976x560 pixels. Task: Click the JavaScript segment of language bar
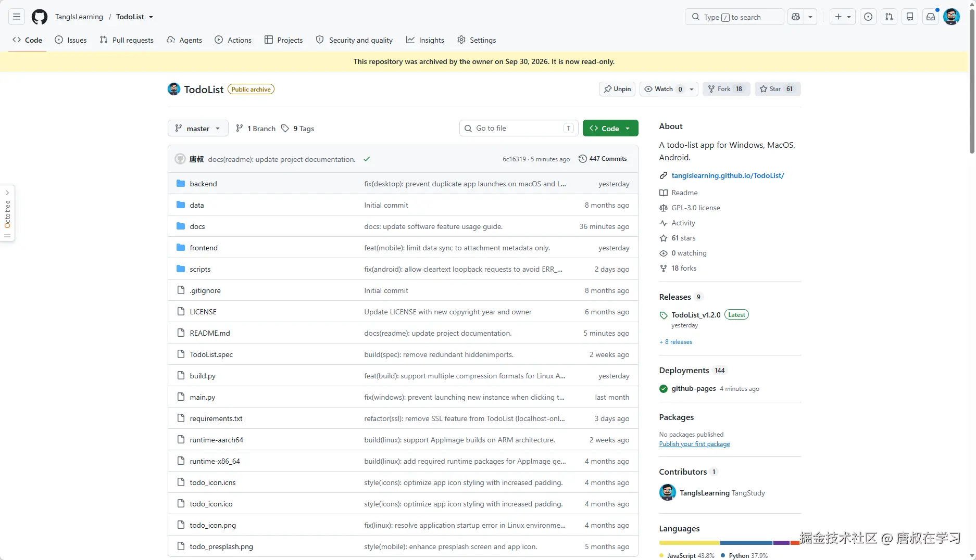tap(690, 543)
